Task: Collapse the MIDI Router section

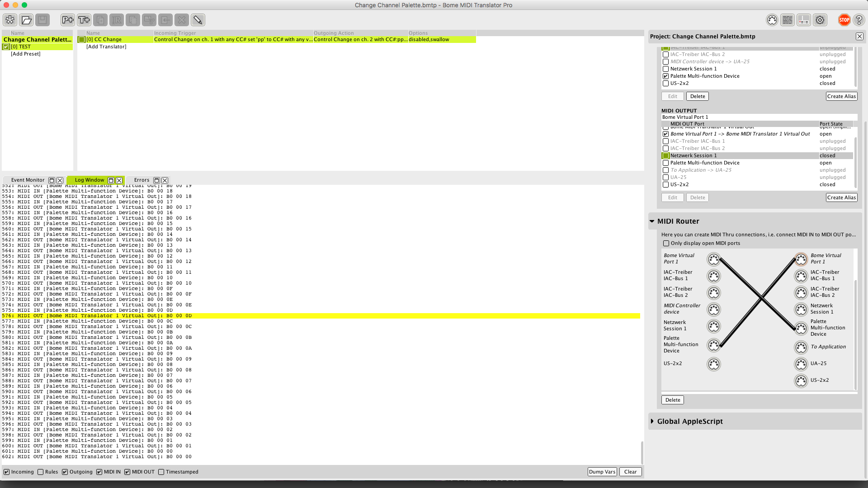Action: [x=652, y=221]
